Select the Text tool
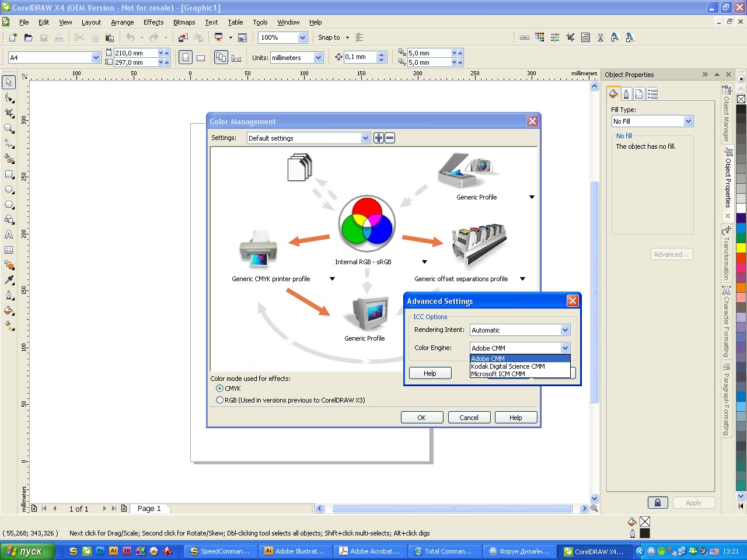747x560 pixels. click(9, 235)
